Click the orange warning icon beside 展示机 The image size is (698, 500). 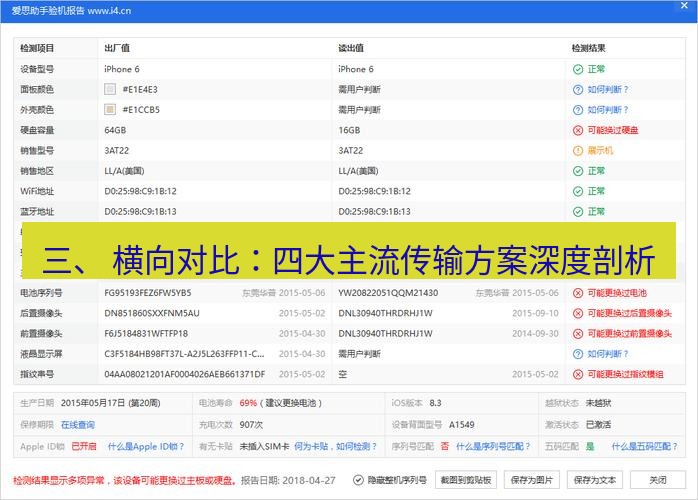[577, 150]
